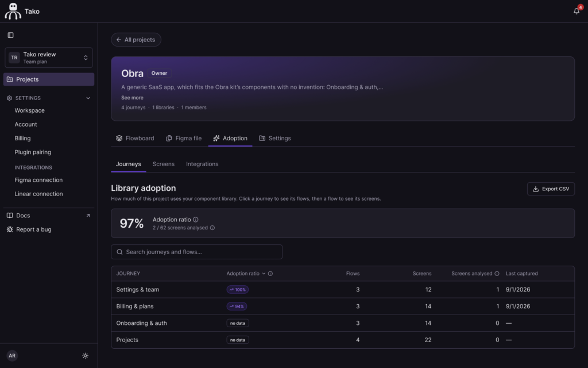The height and width of the screenshot is (368, 588).
Task: Open the Figma file tab
Action: [x=184, y=138]
